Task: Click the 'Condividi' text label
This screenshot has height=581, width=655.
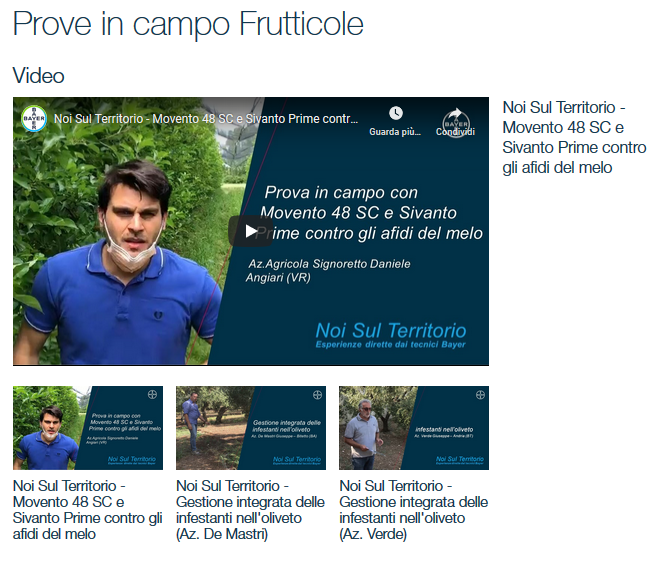Action: point(455,132)
